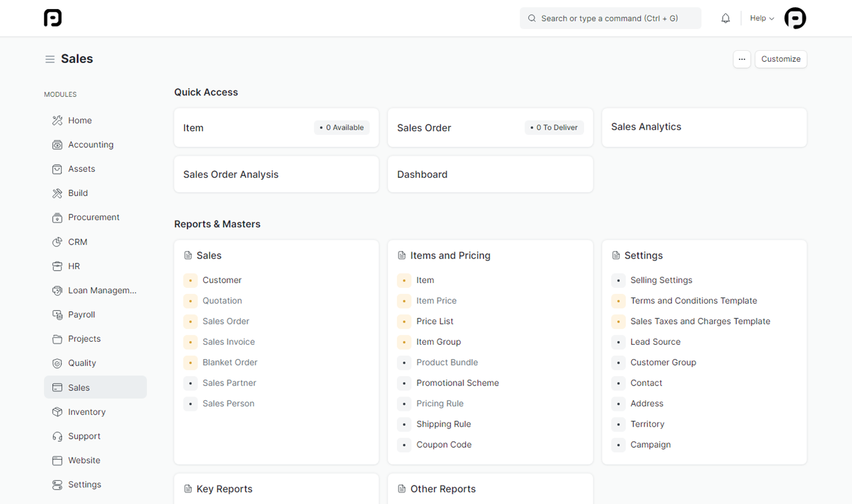Go to Procurement in the sidebar
This screenshot has width=852, height=504.
coord(93,217)
